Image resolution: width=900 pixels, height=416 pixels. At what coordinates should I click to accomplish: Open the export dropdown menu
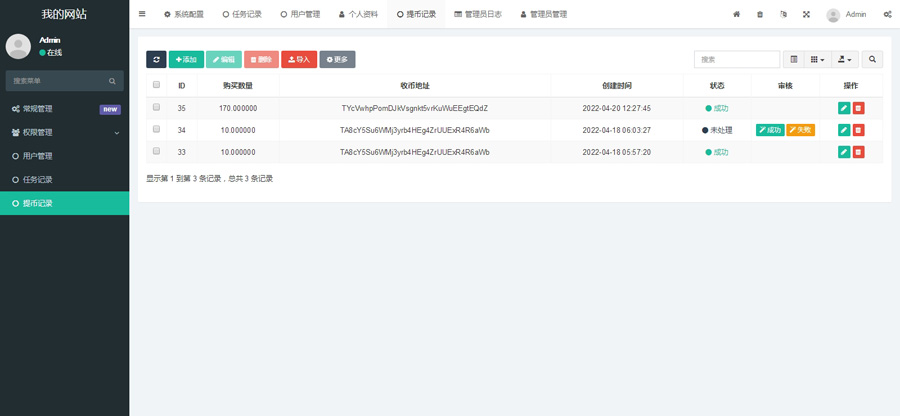[x=845, y=60]
